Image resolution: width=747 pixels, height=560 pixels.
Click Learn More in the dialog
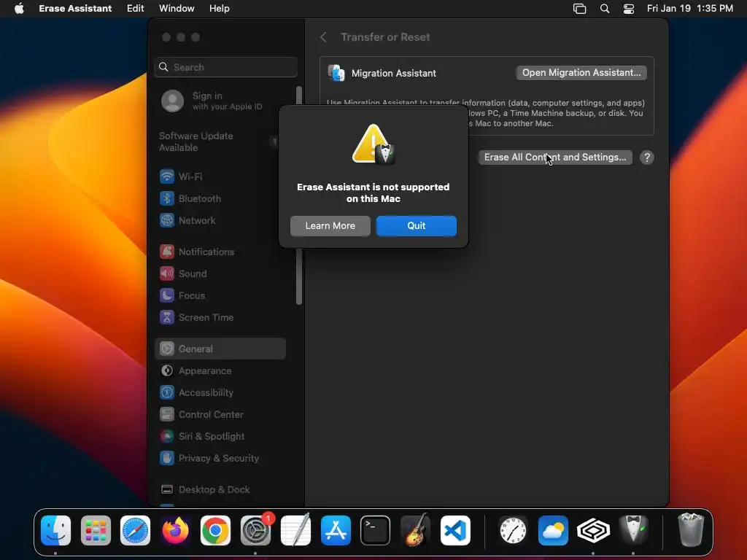coord(330,226)
